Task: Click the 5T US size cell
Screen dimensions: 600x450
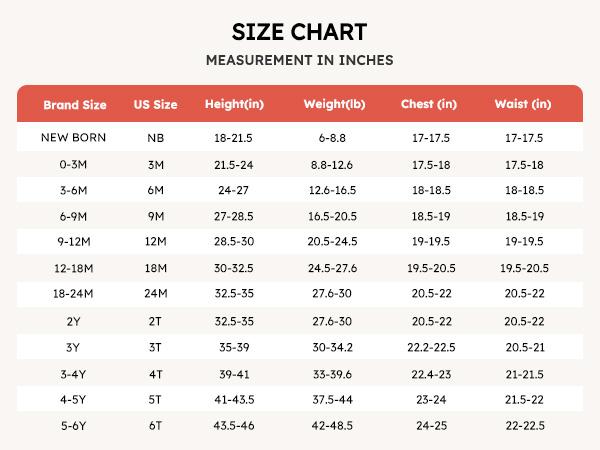Action: (x=155, y=399)
